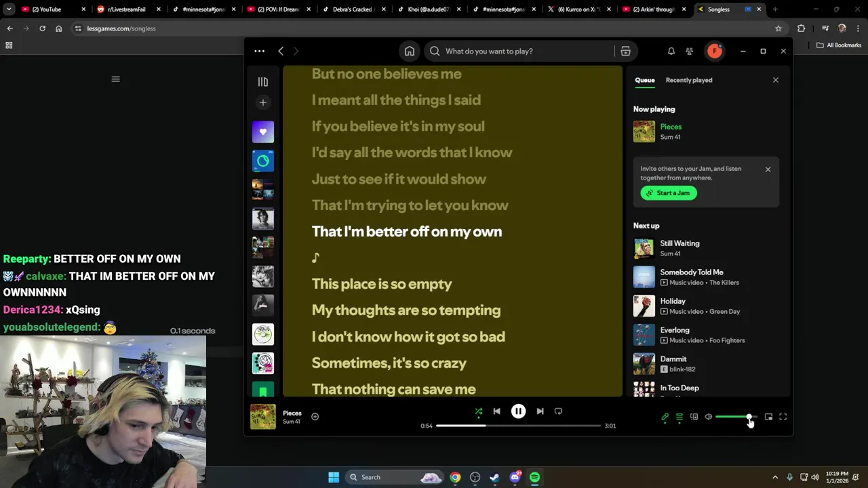The height and width of the screenshot is (488, 868).
Task: Open Connect to a device
Action: (694, 417)
